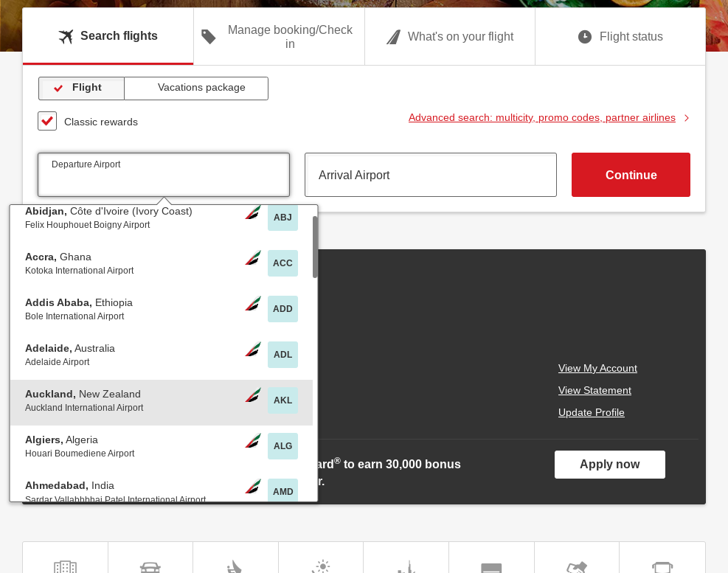The width and height of the screenshot is (728, 573).
Task: Click the chevron after Advanced search link
Action: (x=687, y=118)
